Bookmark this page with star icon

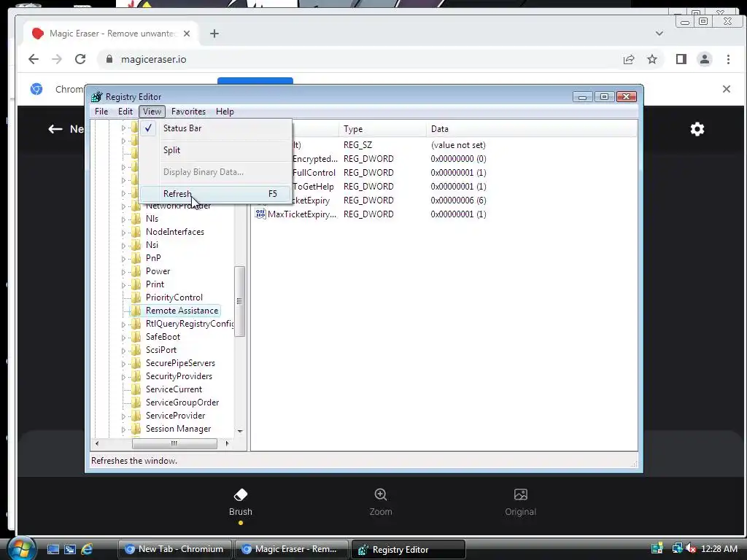(652, 59)
